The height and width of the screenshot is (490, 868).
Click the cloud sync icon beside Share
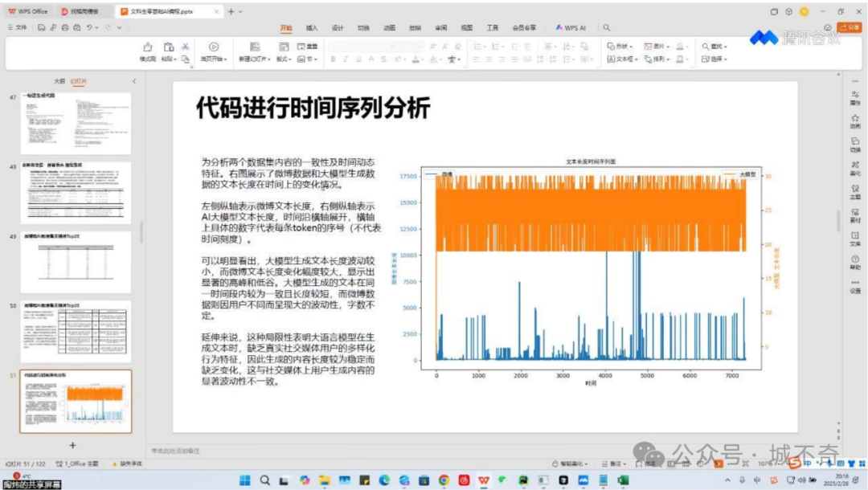(828, 27)
